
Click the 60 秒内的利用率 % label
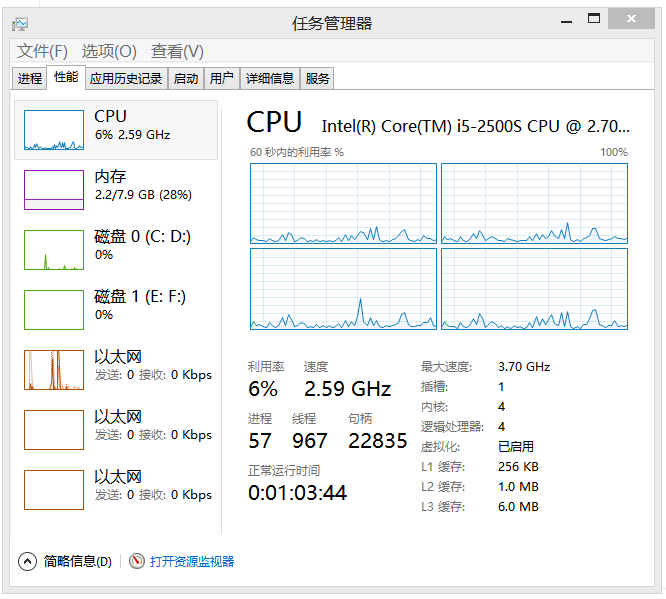point(296,152)
